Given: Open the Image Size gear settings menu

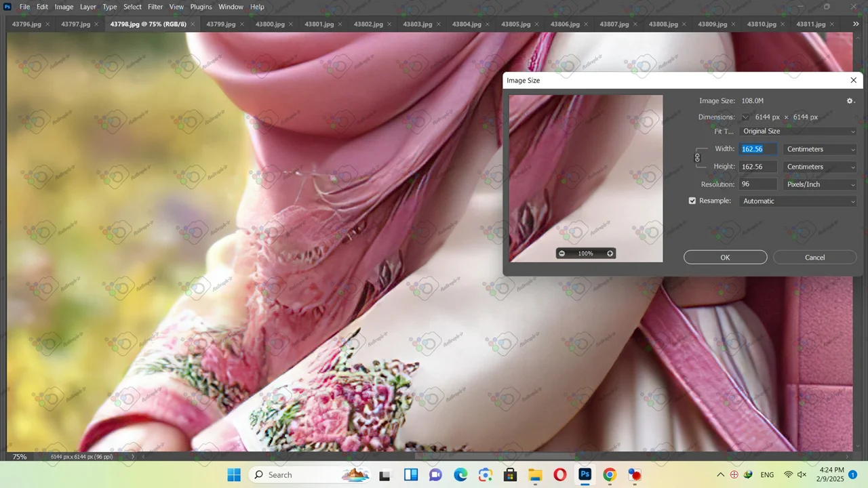Looking at the screenshot, I should [850, 101].
